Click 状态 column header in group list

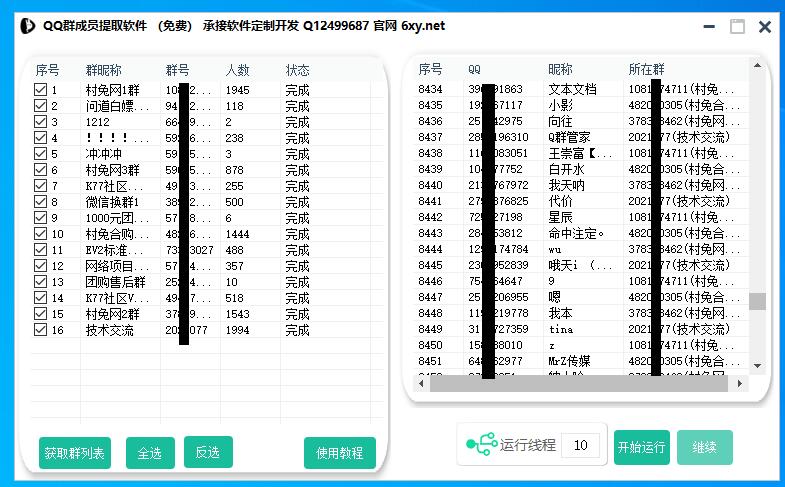297,70
